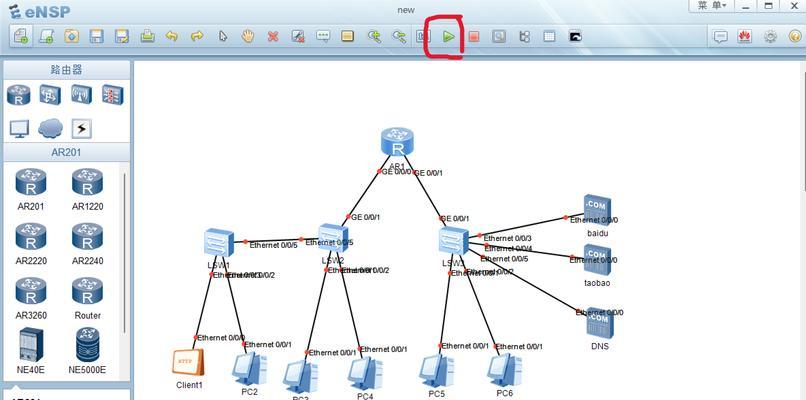Screen dimensions: 806x400
Task: Select the arrow pointer tool
Action: [222, 37]
